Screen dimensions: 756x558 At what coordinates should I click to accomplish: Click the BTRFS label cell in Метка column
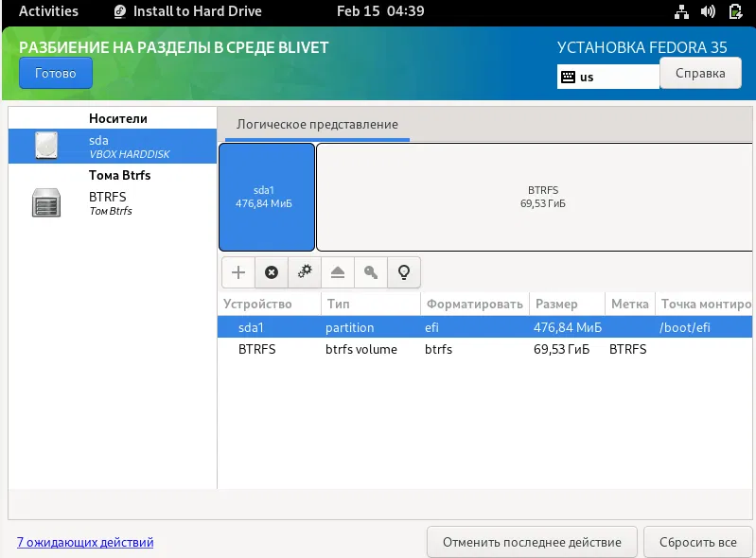click(x=627, y=349)
